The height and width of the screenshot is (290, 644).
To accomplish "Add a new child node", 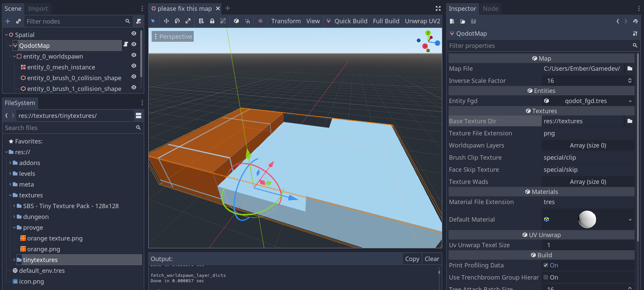I will [8, 21].
